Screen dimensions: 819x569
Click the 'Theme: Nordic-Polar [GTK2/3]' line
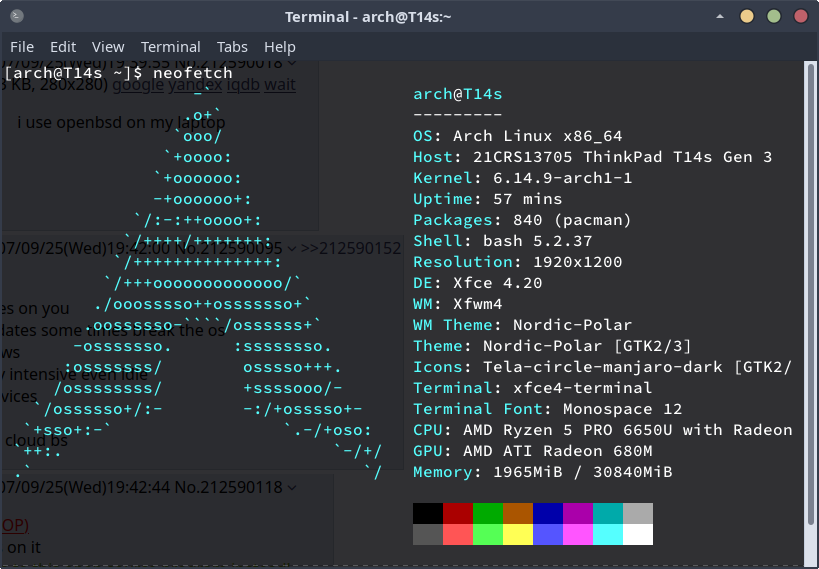coord(552,346)
